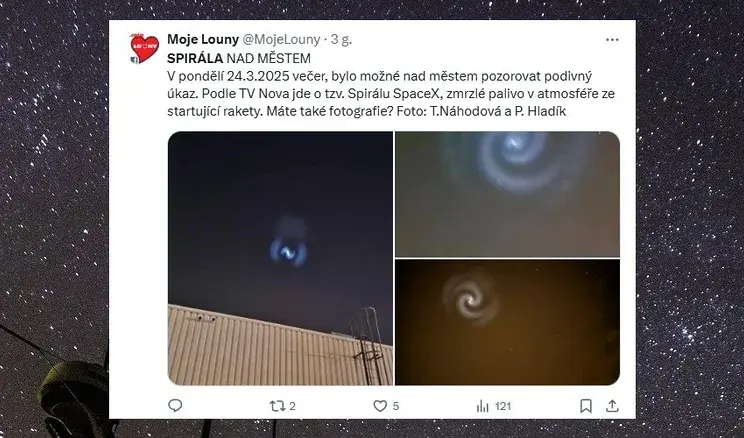Click the retweet arrows icon

277,406
